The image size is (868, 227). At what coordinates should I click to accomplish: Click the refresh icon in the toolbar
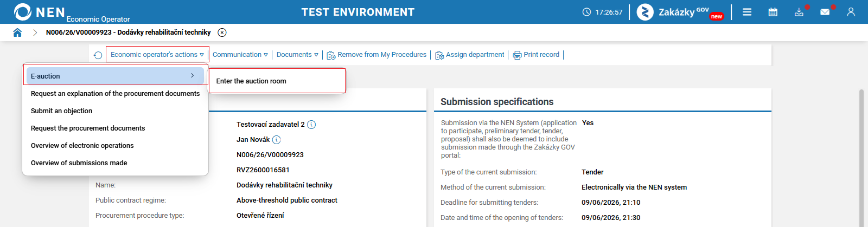98,55
